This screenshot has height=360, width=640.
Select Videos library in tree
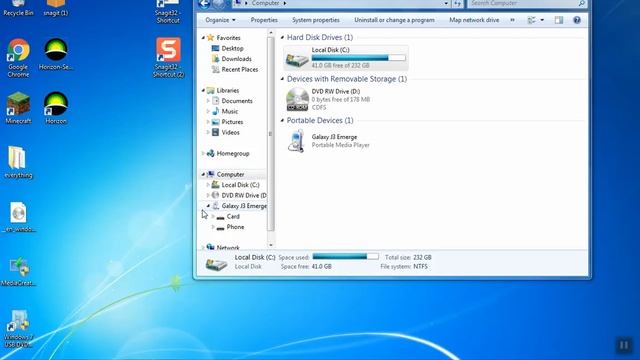pos(231,133)
